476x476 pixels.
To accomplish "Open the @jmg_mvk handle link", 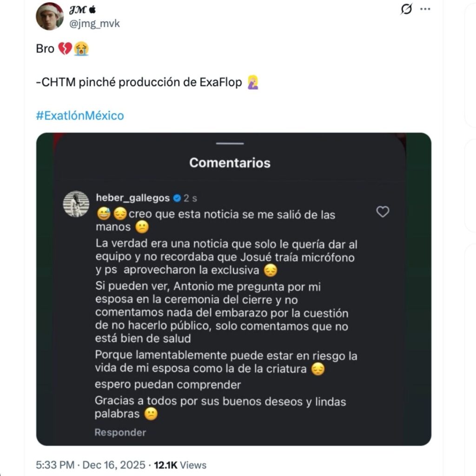I will click(94, 23).
